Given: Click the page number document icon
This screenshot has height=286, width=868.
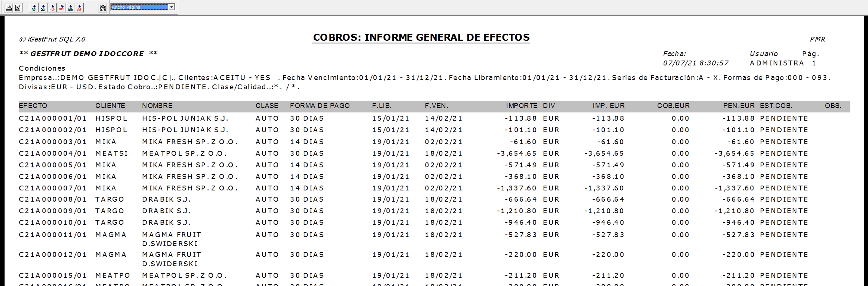Looking at the screenshot, I should 18,7.
